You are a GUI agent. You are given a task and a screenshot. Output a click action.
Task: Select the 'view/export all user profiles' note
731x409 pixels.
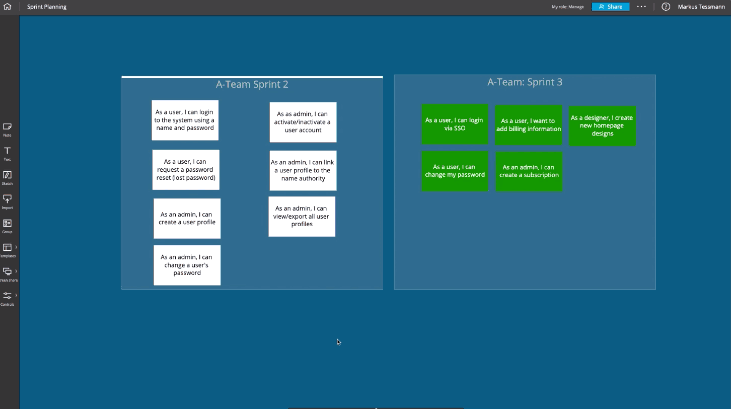(x=302, y=216)
